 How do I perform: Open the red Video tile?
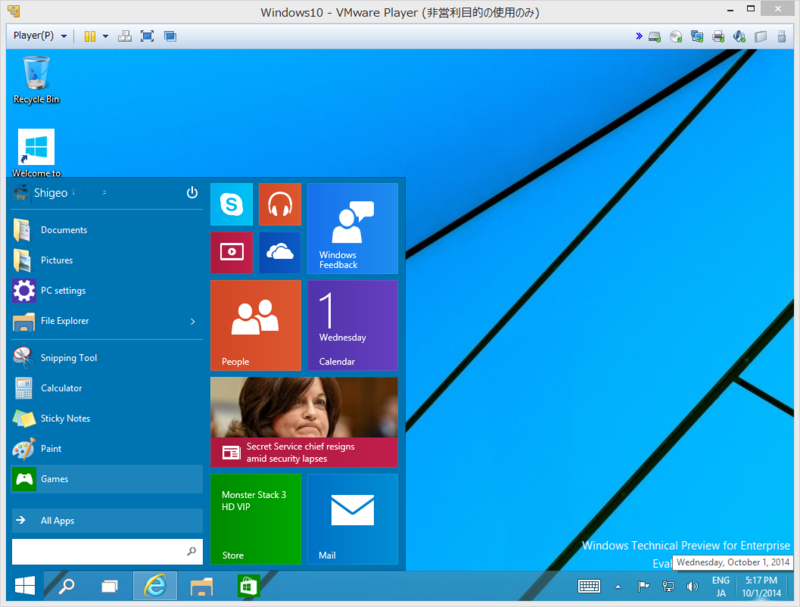[231, 252]
